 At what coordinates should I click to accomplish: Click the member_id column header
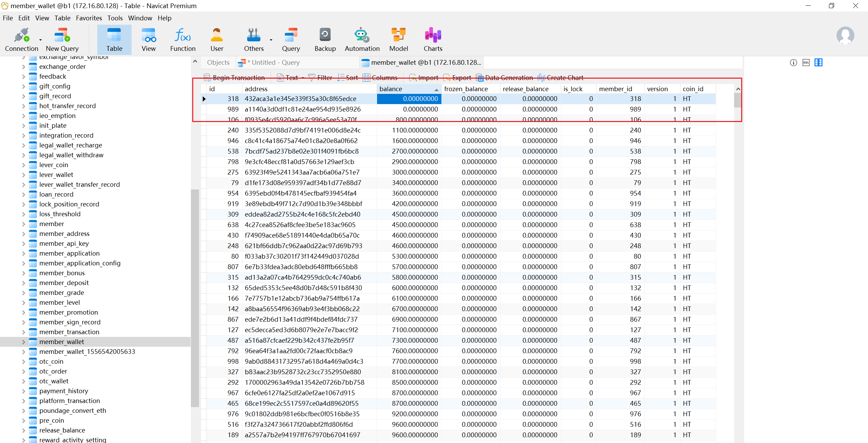point(620,89)
